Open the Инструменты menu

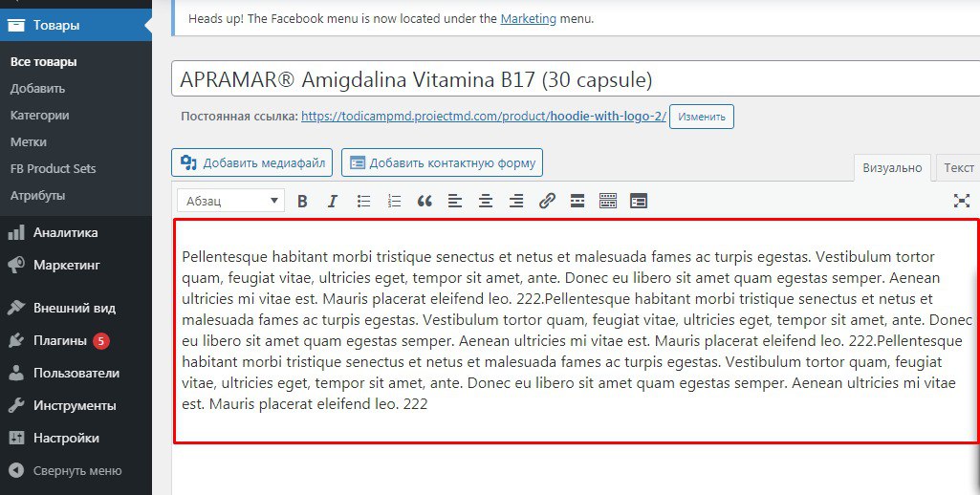[76, 405]
